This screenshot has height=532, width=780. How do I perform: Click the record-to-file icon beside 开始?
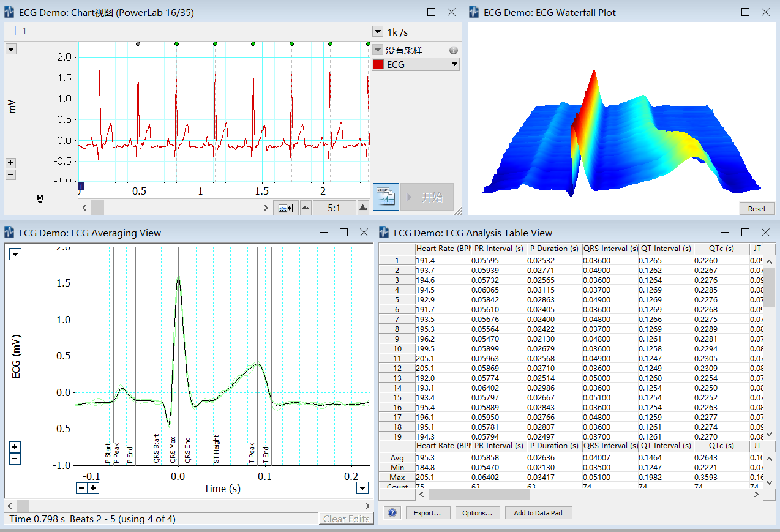point(386,197)
